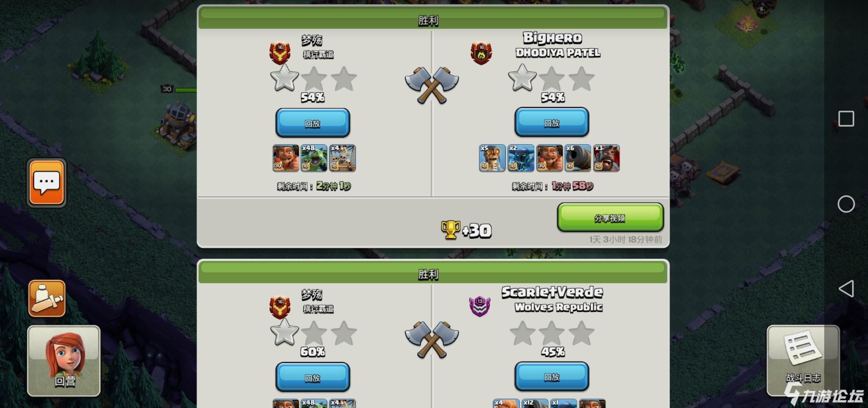
Task: Tap the sword and bottle army icon
Action: (47, 299)
